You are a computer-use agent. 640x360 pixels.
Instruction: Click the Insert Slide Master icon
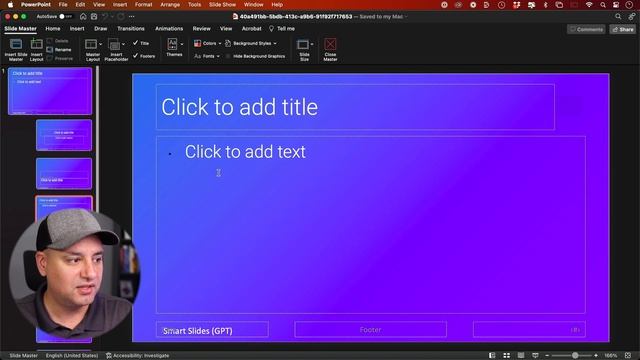click(x=16, y=44)
